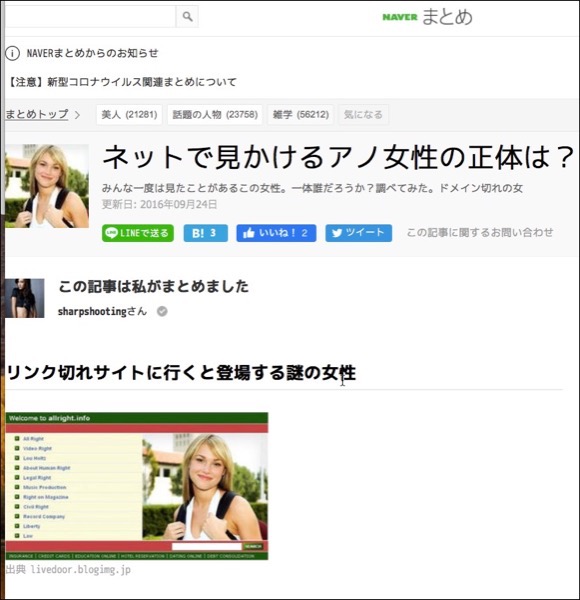The width and height of the screenshot is (580, 600).
Task: Click the この記事に関するお問い合わせ link
Action: [x=480, y=233]
